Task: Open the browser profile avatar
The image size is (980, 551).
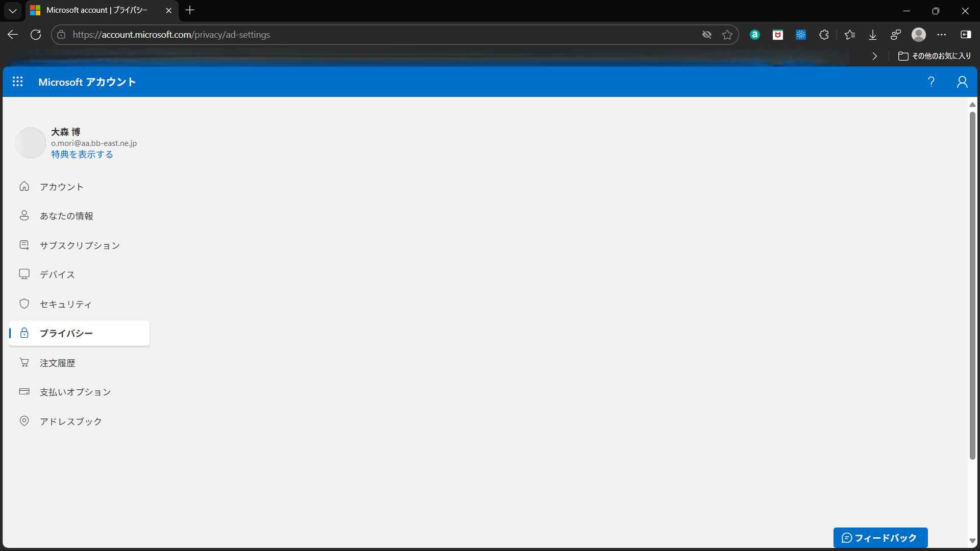Action: pos(919,35)
